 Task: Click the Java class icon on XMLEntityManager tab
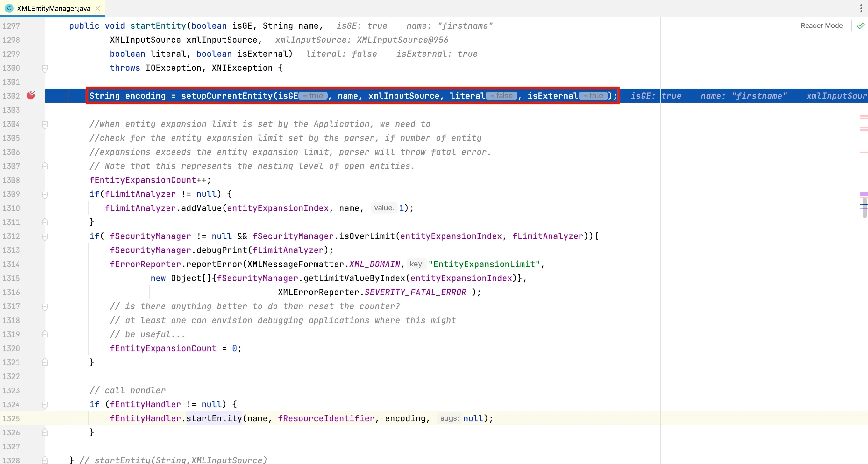(x=9, y=8)
